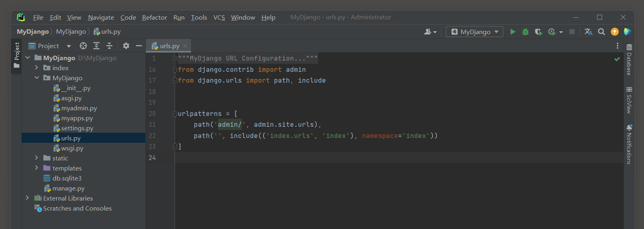Select wsgi.py in project tree
644x229 pixels.
68,148
